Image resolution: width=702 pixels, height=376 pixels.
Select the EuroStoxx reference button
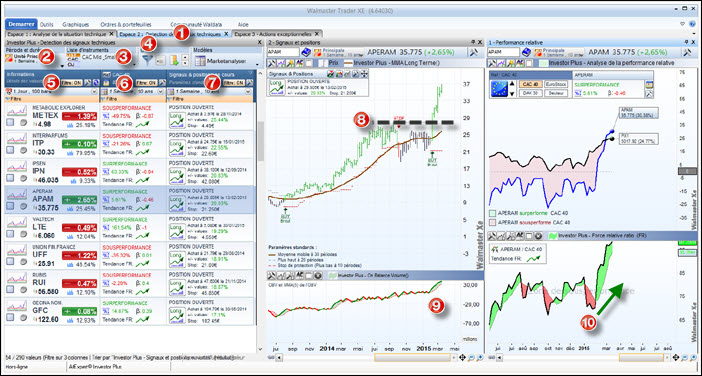(555, 84)
